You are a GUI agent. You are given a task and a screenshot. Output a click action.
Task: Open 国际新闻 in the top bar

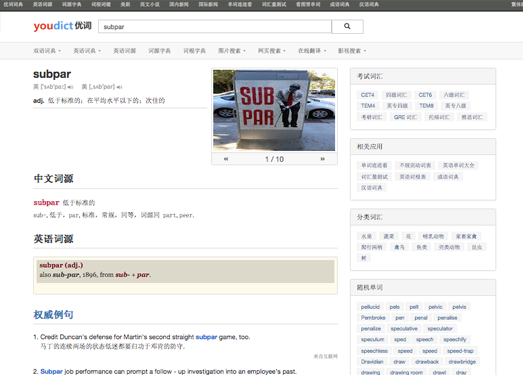point(208,4)
